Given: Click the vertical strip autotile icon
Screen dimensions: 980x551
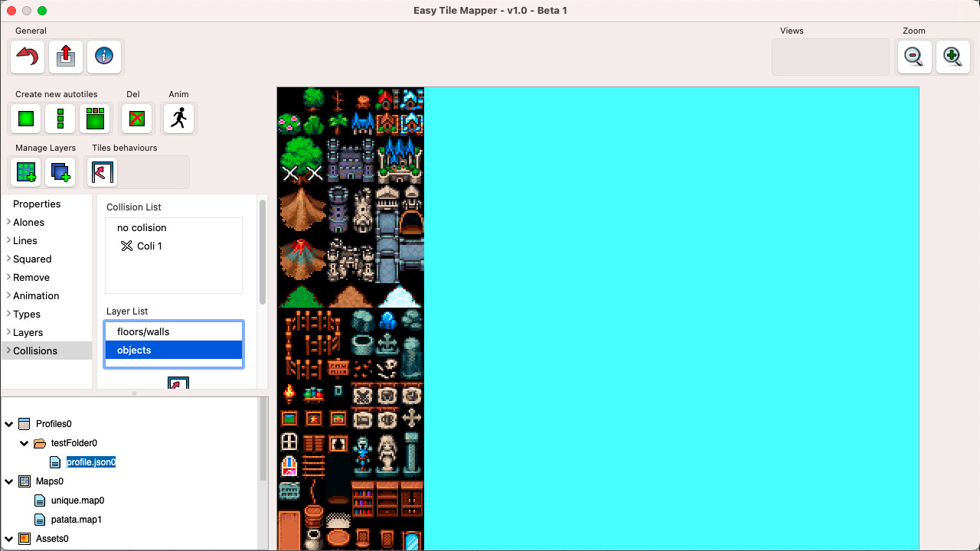Looking at the screenshot, I should [x=60, y=119].
